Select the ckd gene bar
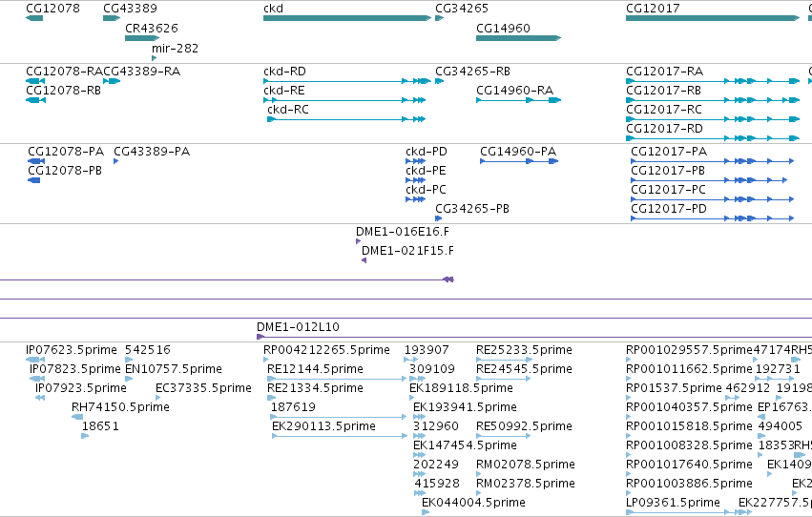The image size is (812, 517). 347,18
